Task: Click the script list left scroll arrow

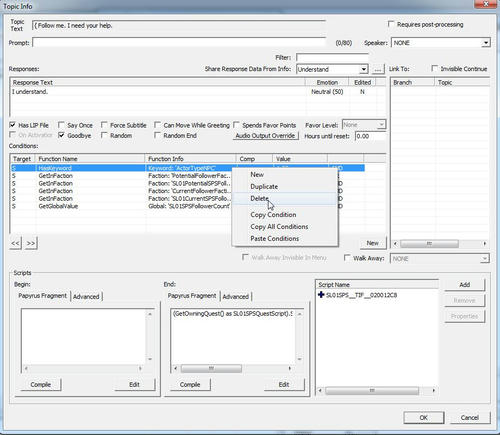Action: [x=320, y=390]
